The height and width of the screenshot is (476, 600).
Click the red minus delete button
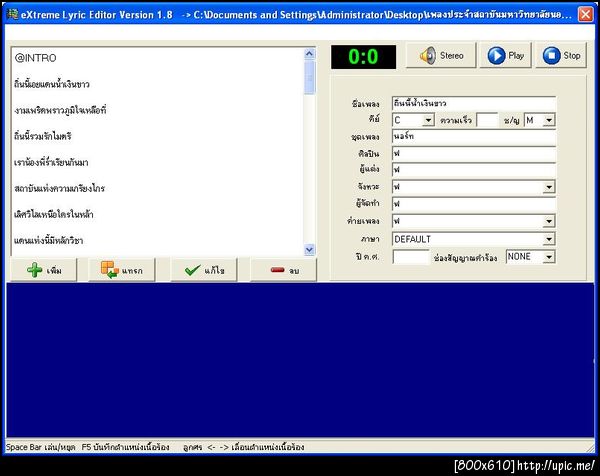(284, 270)
